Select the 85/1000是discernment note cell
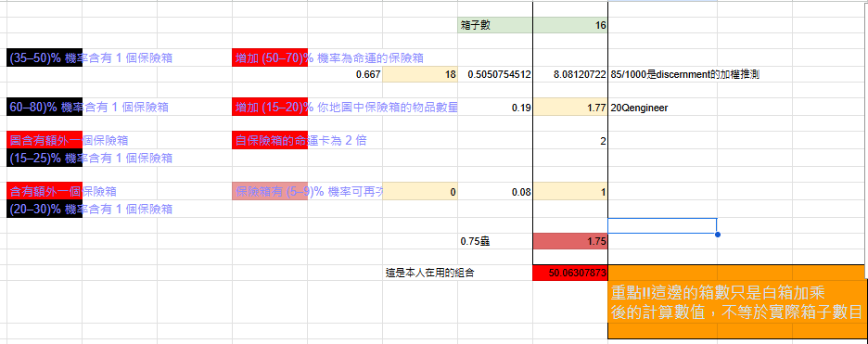This screenshot has width=868, height=344. point(684,75)
